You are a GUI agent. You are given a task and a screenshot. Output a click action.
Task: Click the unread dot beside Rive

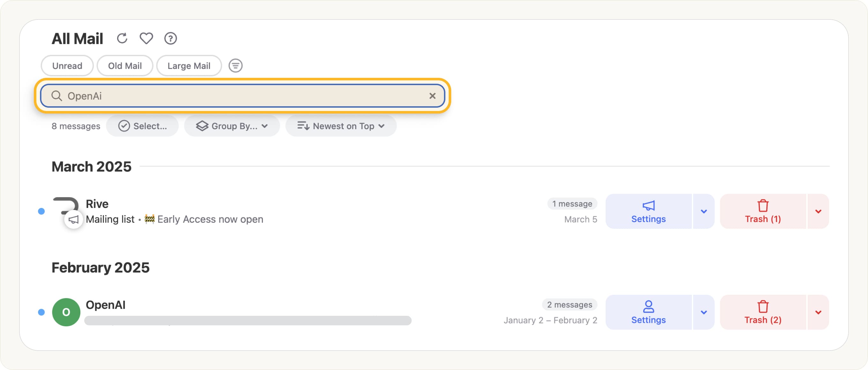click(x=41, y=211)
